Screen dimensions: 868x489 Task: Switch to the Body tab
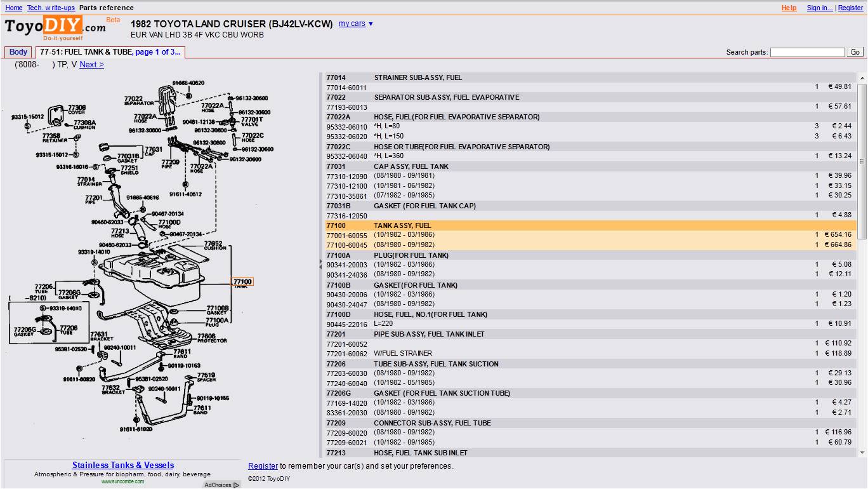(x=18, y=52)
